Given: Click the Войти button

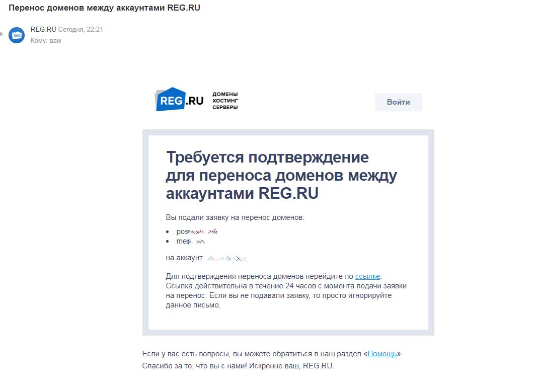Looking at the screenshot, I should (x=399, y=102).
